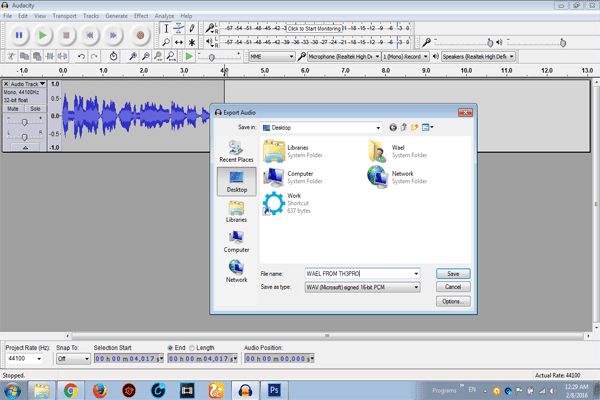This screenshot has height=400, width=600.
Task: Toggle Mute on the Audio Track
Action: [14, 108]
